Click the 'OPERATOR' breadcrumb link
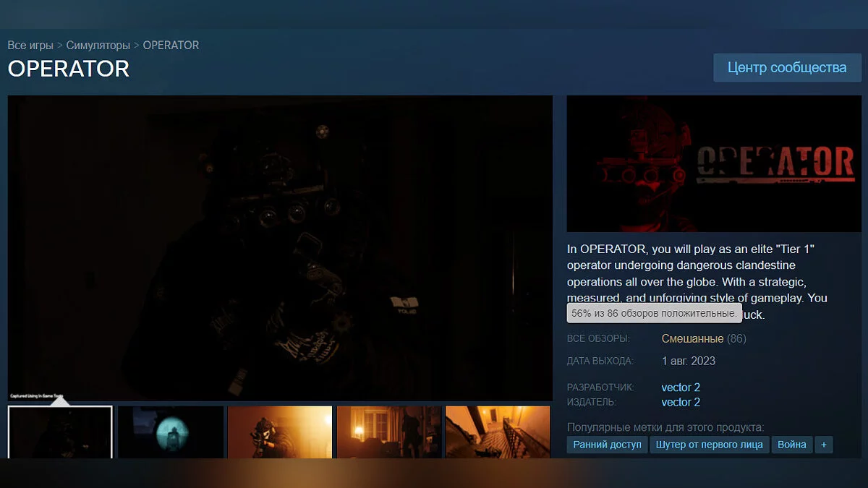This screenshot has width=868, height=488. pyautogui.click(x=171, y=46)
